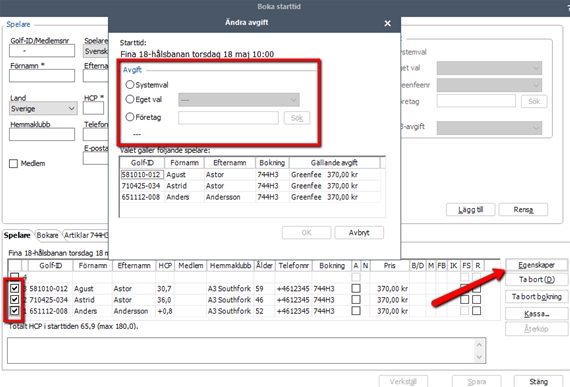The width and height of the screenshot is (570, 387).
Task: Click the Lägg till button
Action: point(470,210)
